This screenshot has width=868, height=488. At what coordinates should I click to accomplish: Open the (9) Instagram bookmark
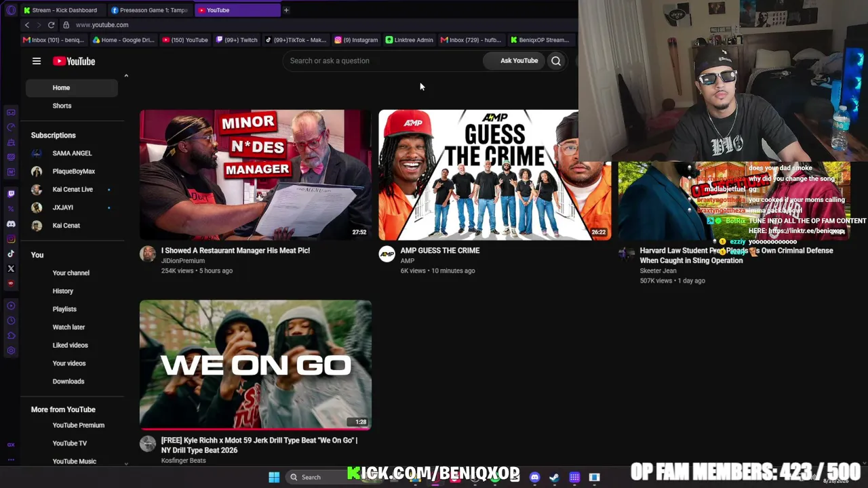click(356, 40)
